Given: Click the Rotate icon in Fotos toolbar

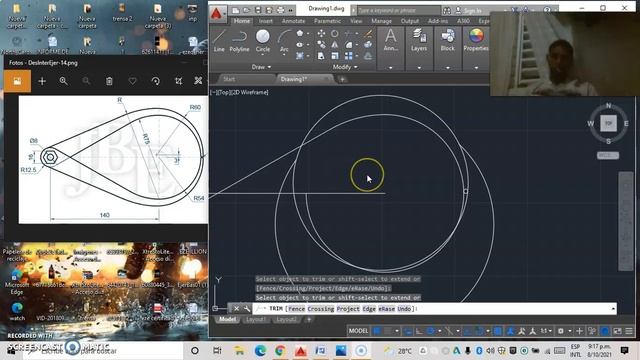Looking at the screenshot, I should [x=156, y=81].
